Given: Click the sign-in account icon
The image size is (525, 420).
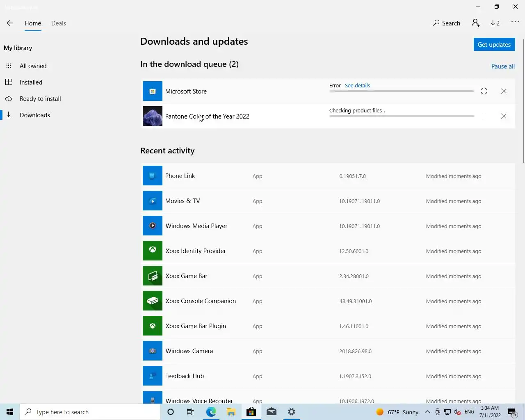Looking at the screenshot, I should (476, 23).
